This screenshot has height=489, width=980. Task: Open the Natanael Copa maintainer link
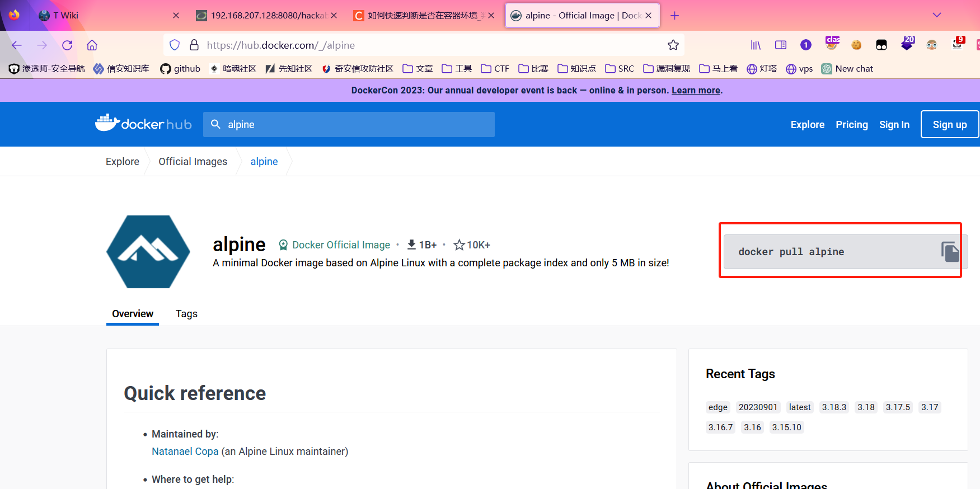(185, 452)
